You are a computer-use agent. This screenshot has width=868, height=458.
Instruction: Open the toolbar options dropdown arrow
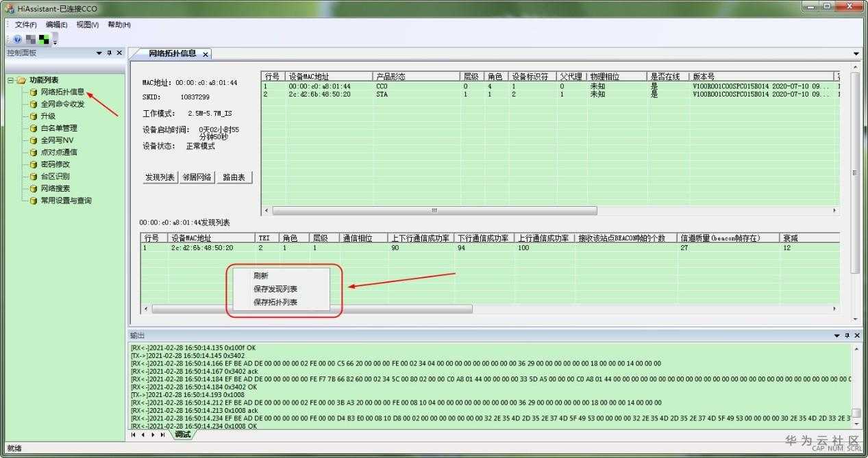click(55, 42)
